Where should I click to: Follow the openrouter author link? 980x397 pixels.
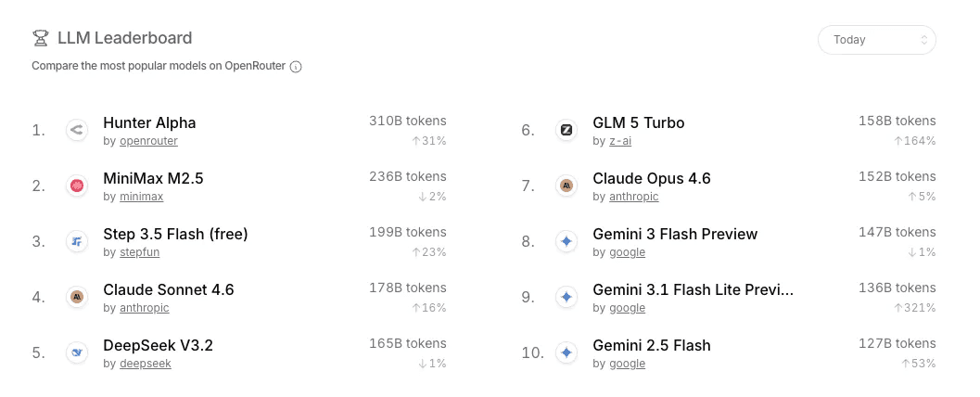tap(148, 141)
